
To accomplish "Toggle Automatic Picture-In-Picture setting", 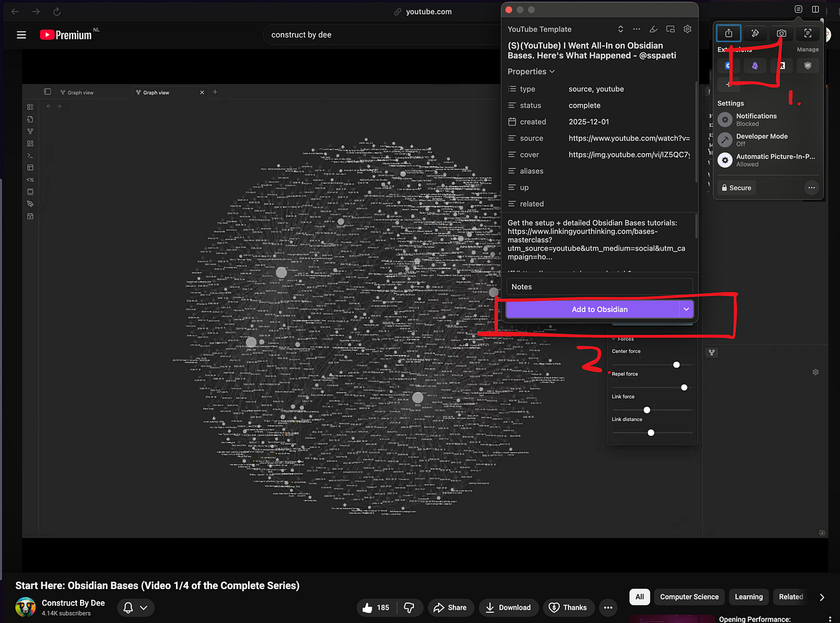I will click(x=766, y=160).
